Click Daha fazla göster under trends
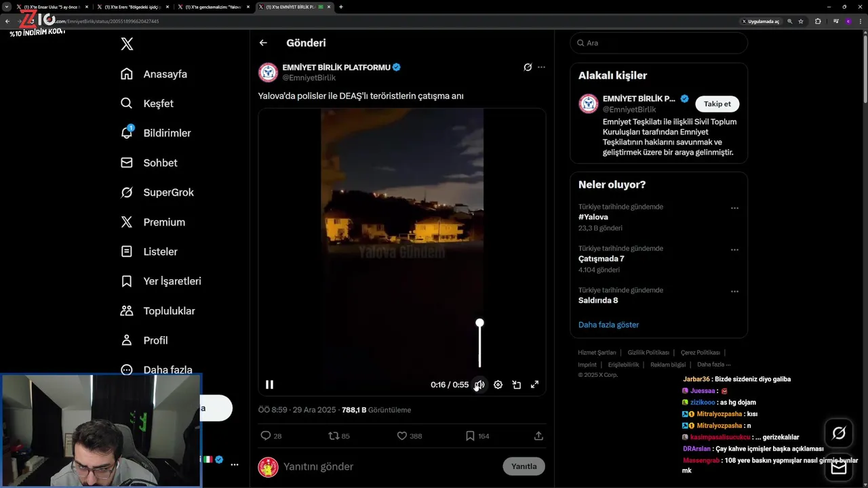Viewport: 868px width, 488px height. 608,325
